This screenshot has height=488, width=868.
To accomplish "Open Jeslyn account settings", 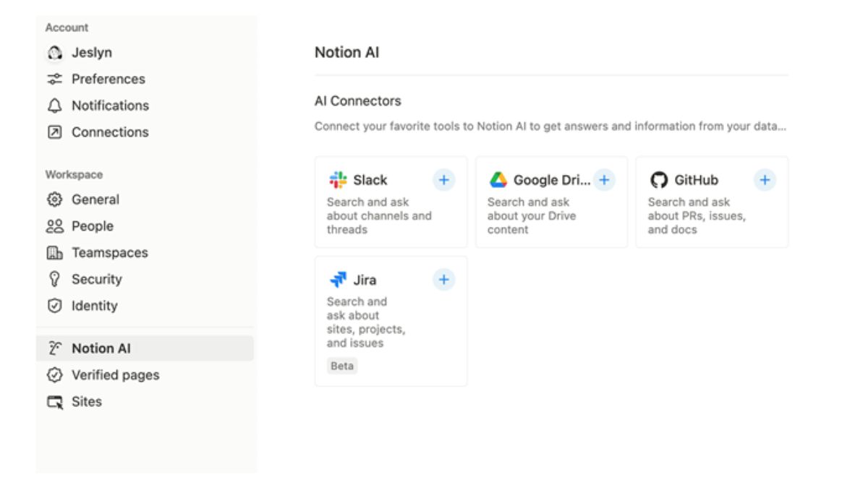I will click(91, 53).
